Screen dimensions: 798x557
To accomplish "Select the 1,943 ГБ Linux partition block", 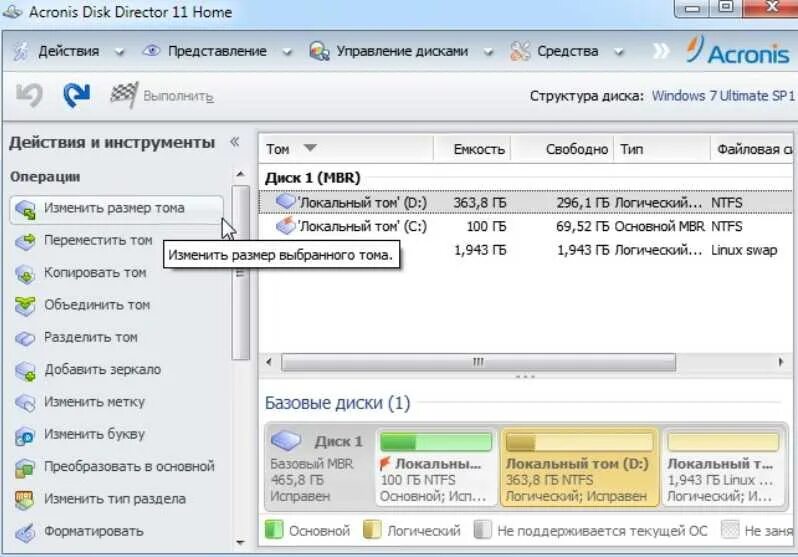I will click(723, 467).
